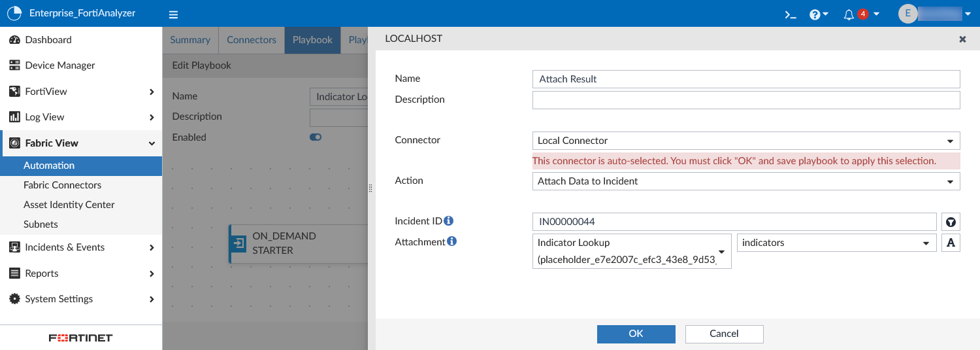The width and height of the screenshot is (980, 350).
Task: Click the Attachment info icon
Action: pyautogui.click(x=451, y=241)
